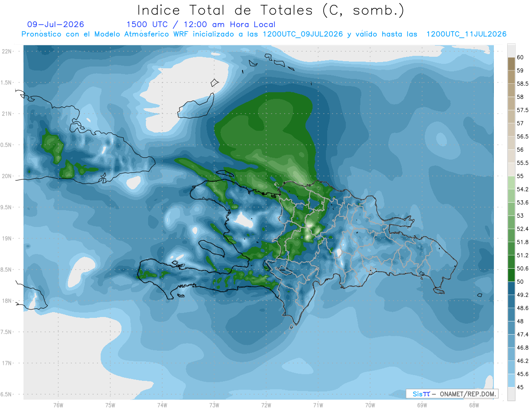Click the "72W" longitude label
The width and height of the screenshot is (532, 411).
[x=266, y=405]
